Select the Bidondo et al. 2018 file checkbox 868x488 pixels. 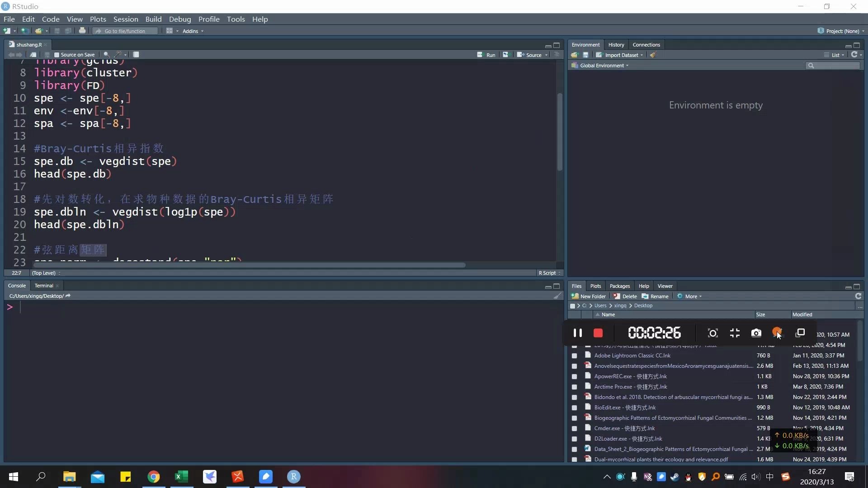coord(574,397)
